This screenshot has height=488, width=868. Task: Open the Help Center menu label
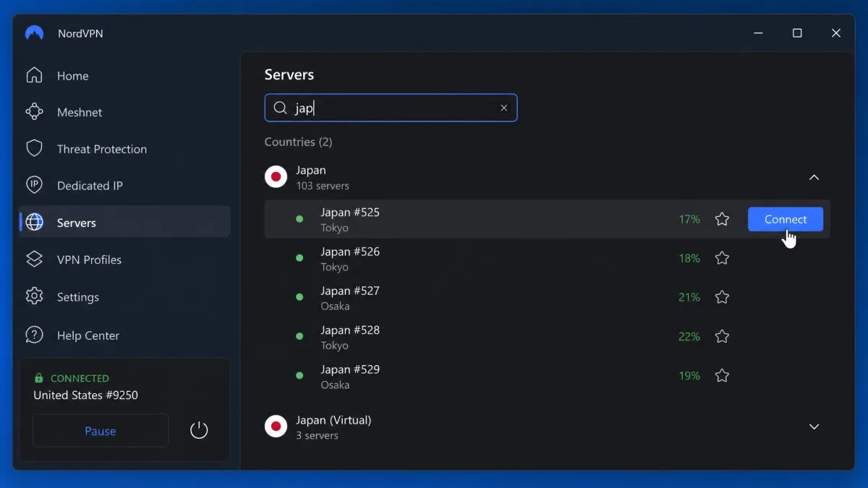[88, 335]
